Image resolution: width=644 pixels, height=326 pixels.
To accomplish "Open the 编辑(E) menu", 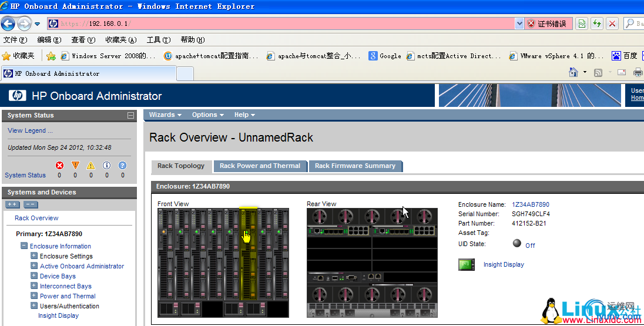I will [x=49, y=40].
